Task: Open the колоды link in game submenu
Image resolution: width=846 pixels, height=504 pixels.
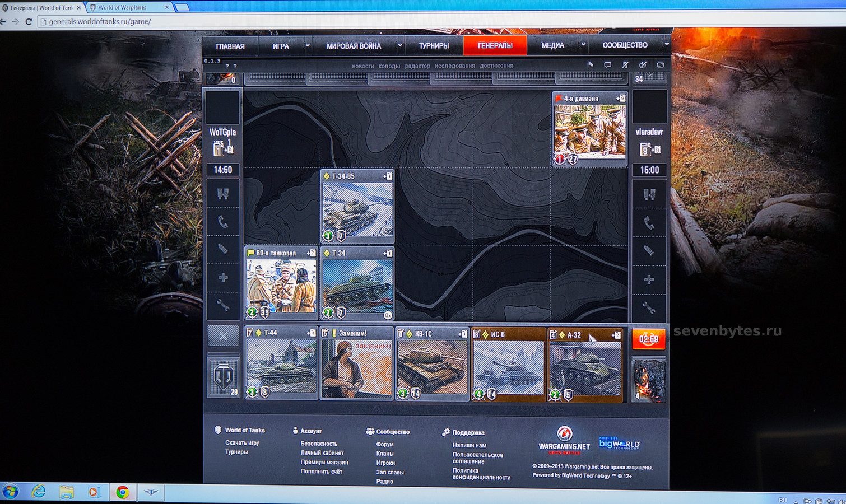Action: 389,66
